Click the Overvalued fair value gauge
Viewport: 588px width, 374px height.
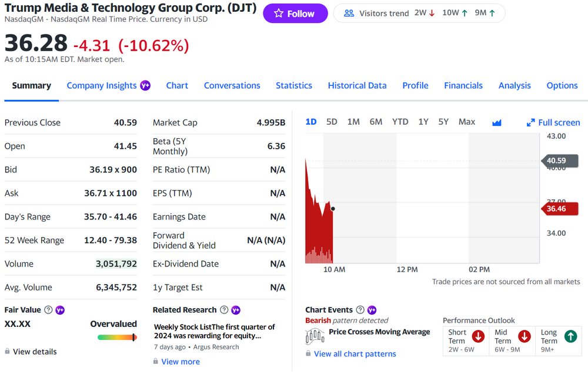pos(117,337)
